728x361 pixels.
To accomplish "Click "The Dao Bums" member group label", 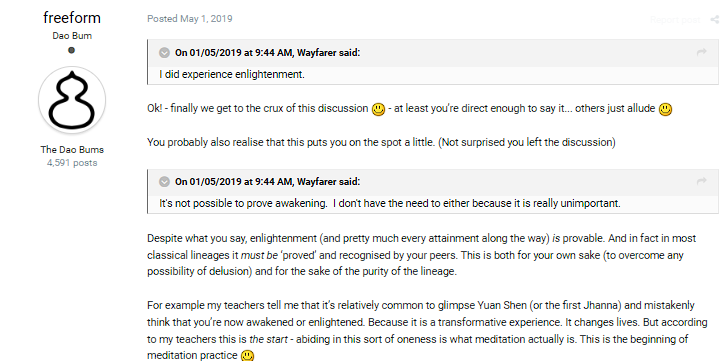I will [x=72, y=149].
